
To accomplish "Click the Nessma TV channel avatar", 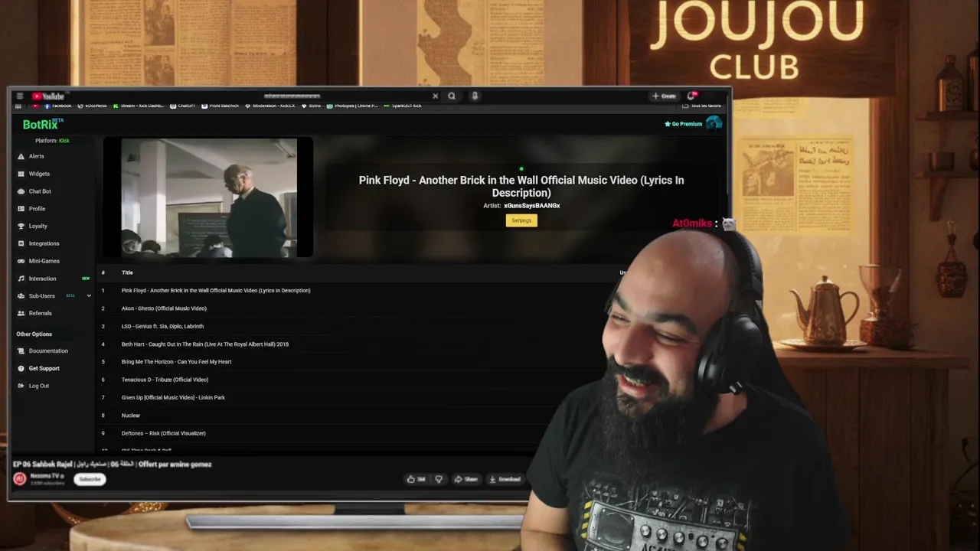I will point(20,479).
